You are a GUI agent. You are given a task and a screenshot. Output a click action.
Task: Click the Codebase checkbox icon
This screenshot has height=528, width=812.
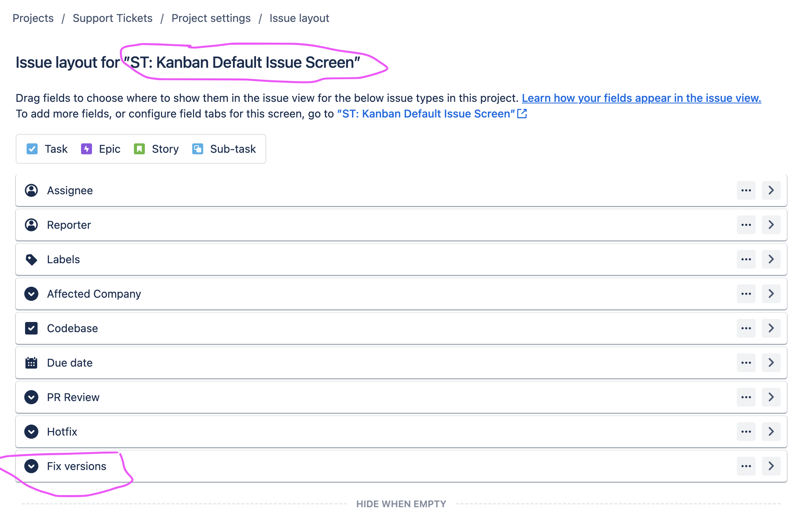31,328
